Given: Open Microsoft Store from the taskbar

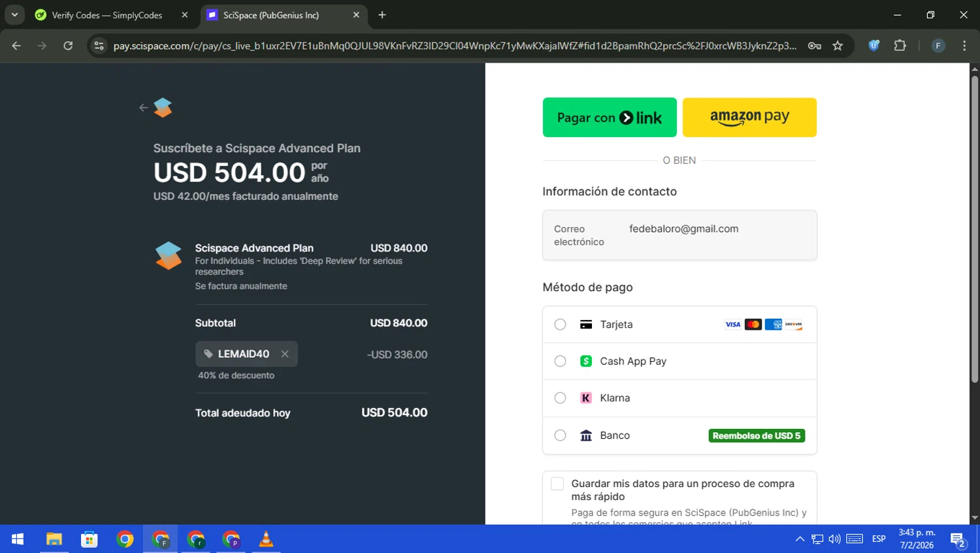Looking at the screenshot, I should click(90, 539).
